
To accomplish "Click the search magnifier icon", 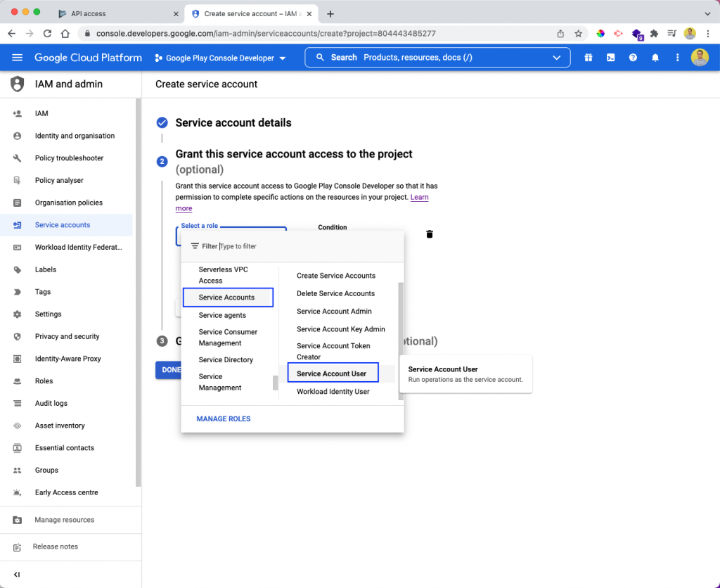I will pos(321,58).
